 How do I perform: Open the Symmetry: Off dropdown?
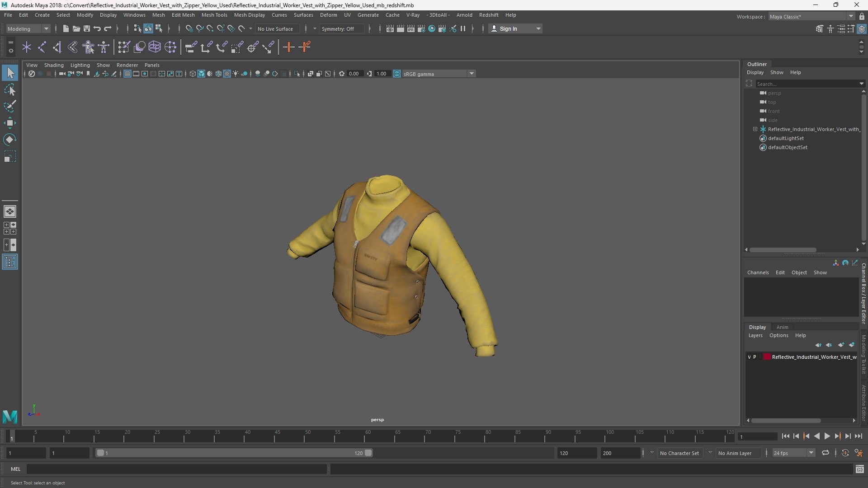click(x=343, y=28)
